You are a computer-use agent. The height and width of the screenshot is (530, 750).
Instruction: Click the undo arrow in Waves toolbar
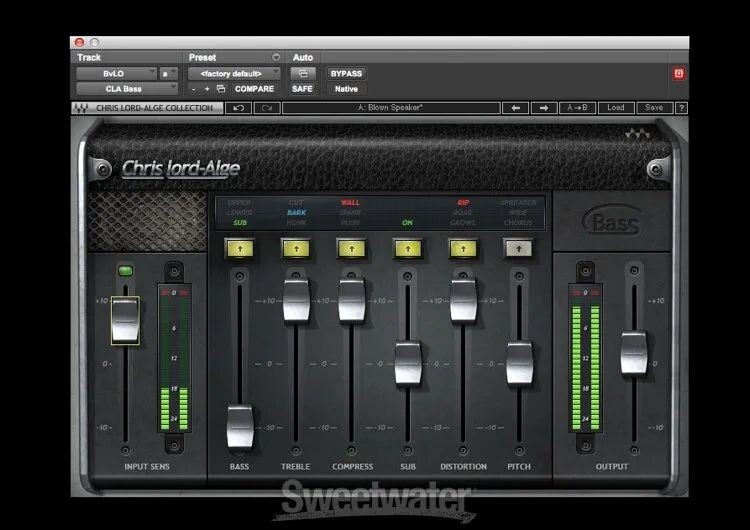238,108
